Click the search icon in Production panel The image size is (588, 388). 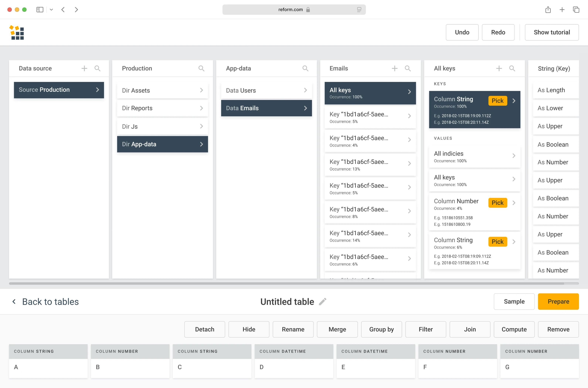[201, 68]
